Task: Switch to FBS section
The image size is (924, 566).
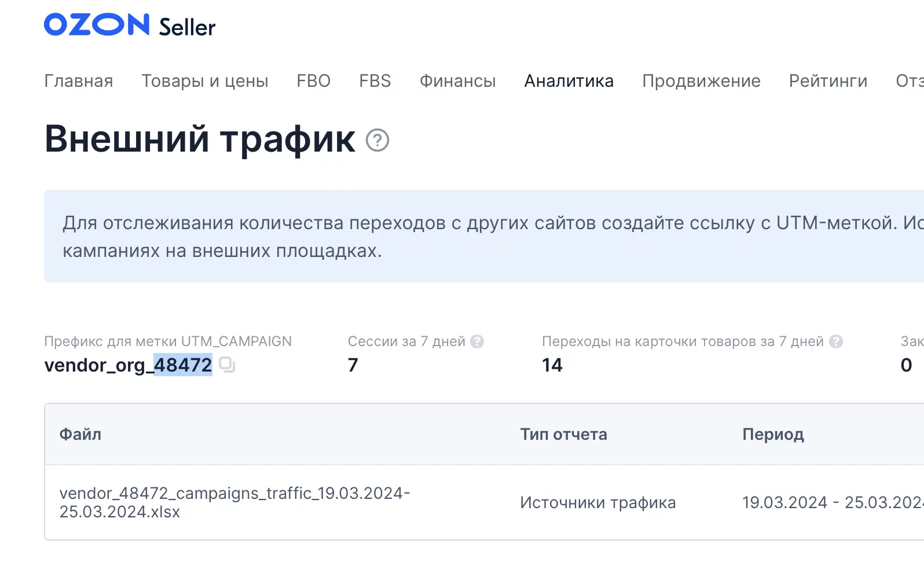Action: coord(375,81)
